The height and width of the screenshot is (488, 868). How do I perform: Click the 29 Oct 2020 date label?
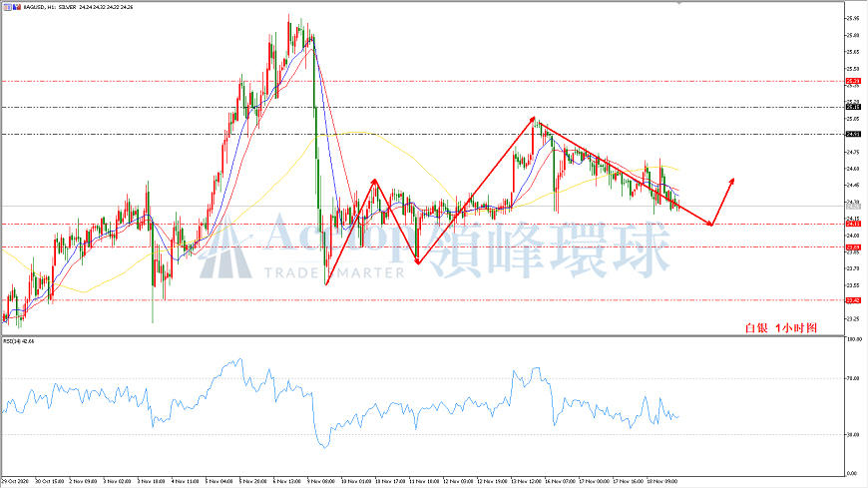17,481
